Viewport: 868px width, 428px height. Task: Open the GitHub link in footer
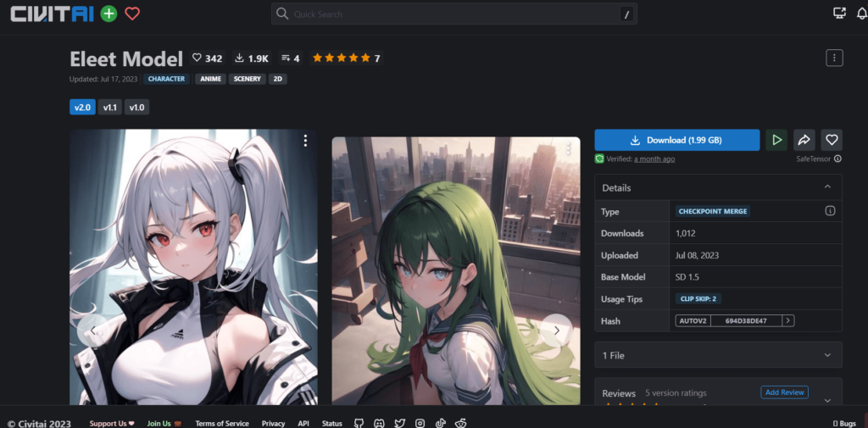pos(359,423)
